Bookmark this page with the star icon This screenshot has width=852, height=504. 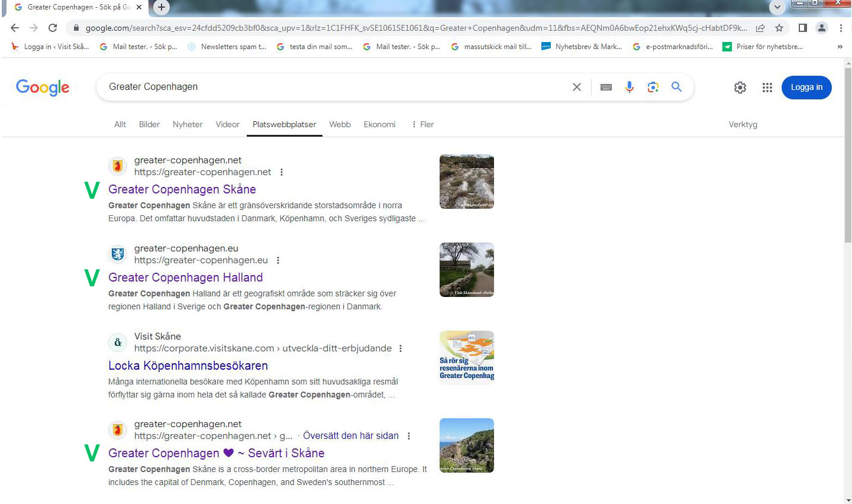click(x=779, y=28)
